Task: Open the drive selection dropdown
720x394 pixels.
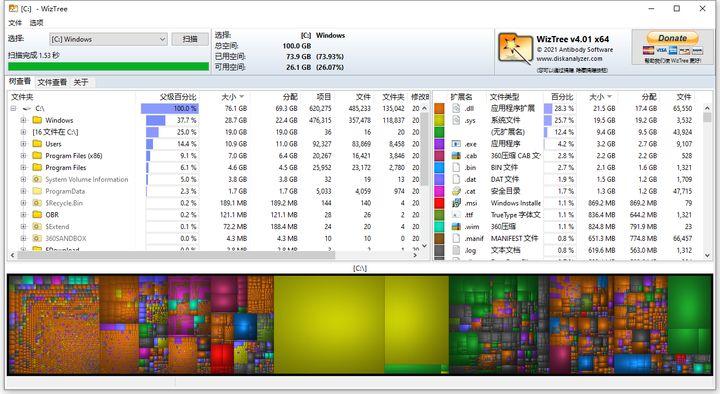Action: [108, 39]
